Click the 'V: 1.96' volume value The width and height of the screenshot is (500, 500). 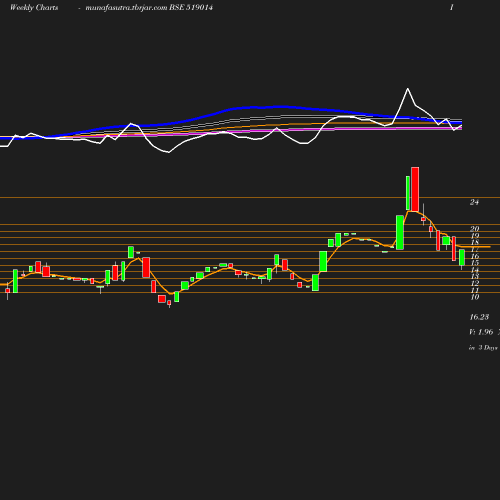coord(481,332)
